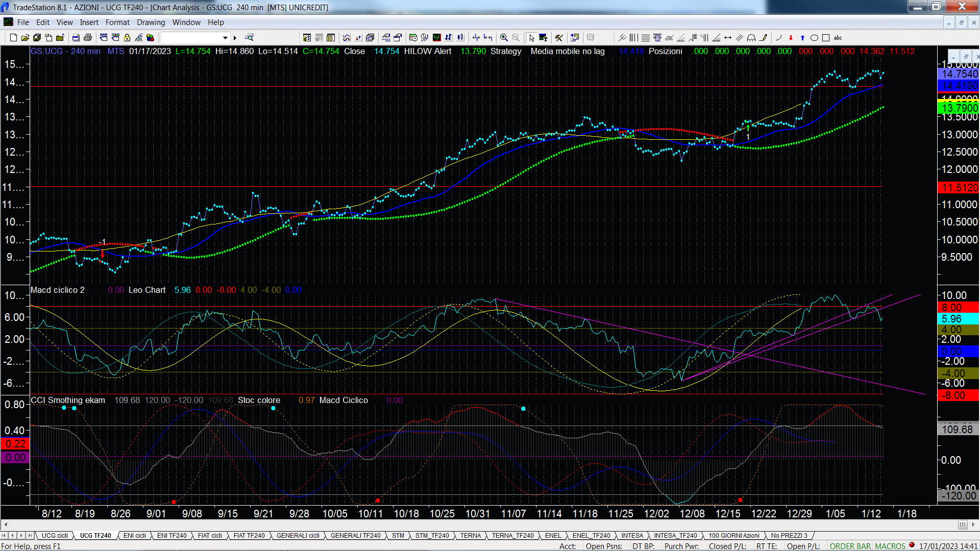Click MACROS in status bar
The height and width of the screenshot is (551, 980).
[x=890, y=546]
